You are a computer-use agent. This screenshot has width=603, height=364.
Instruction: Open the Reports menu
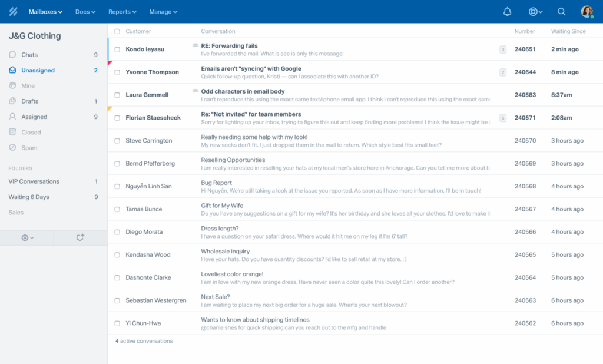click(x=122, y=12)
